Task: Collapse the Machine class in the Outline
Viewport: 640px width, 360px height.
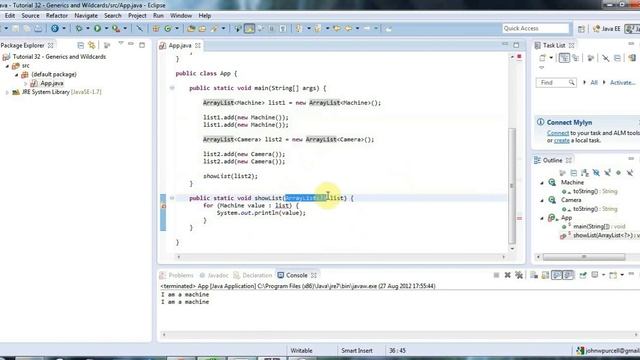Action: pos(542,183)
